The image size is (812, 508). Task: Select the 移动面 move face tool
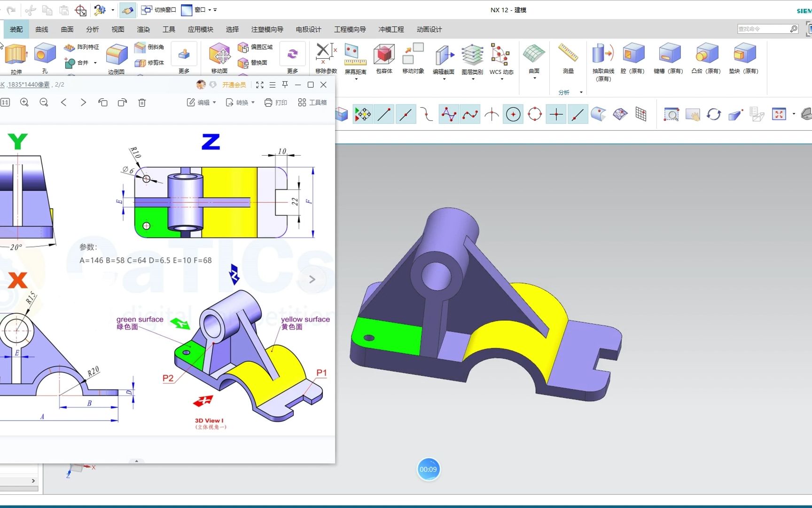click(219, 58)
